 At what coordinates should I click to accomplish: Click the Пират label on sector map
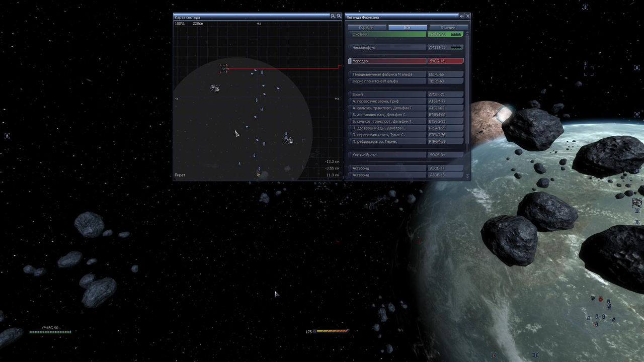180,175
